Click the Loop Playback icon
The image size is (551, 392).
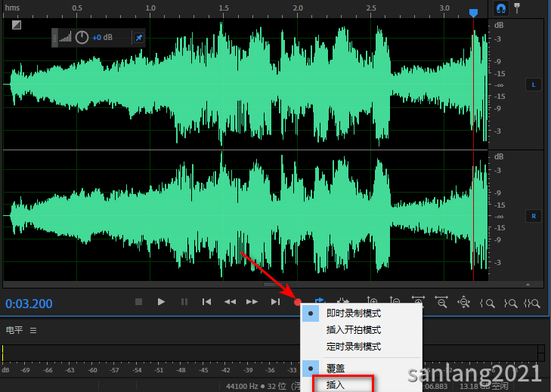point(320,301)
